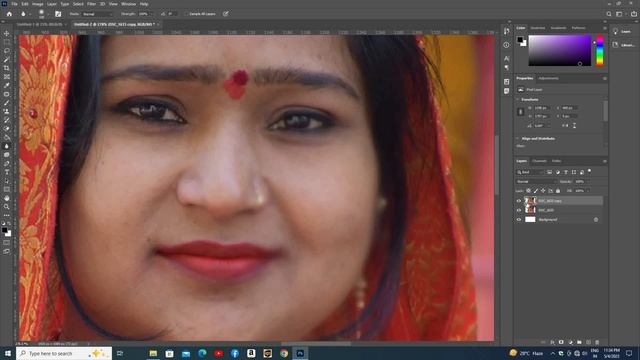640x360 pixels.
Task: Create new adjustment layer from Layers footer
Action: [x=570, y=342]
